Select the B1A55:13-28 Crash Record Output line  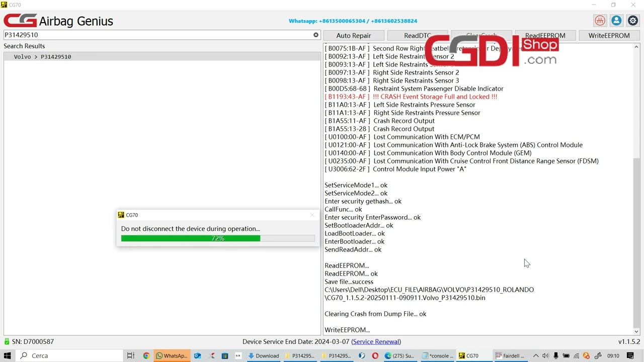click(379, 129)
